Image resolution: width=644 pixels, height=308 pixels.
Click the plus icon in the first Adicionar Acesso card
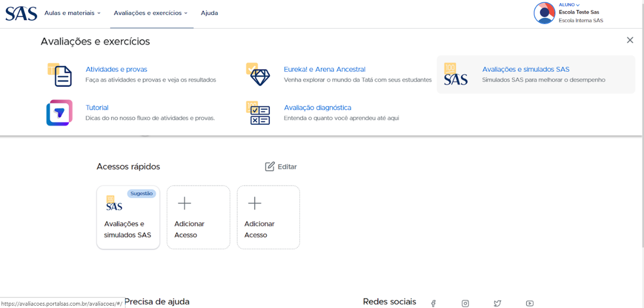tap(185, 203)
